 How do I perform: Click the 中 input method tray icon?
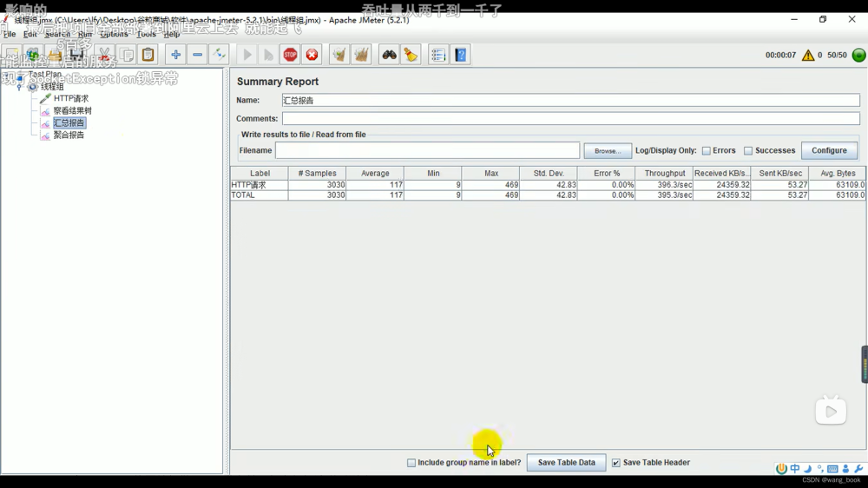pos(795,469)
